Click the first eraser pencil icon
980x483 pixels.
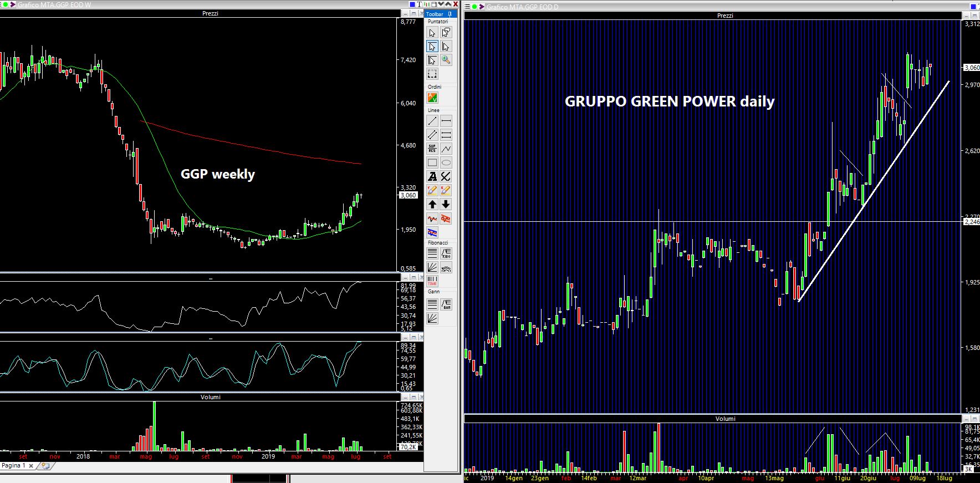pos(432,190)
